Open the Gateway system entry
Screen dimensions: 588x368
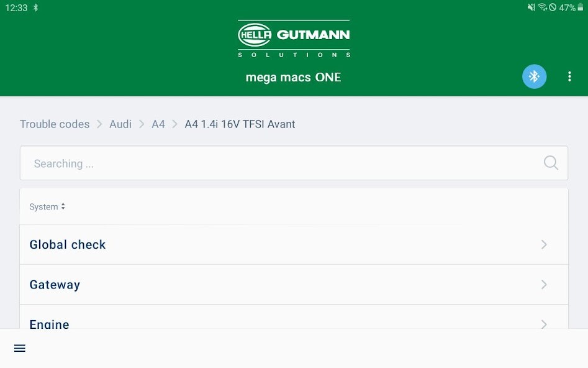click(294, 284)
